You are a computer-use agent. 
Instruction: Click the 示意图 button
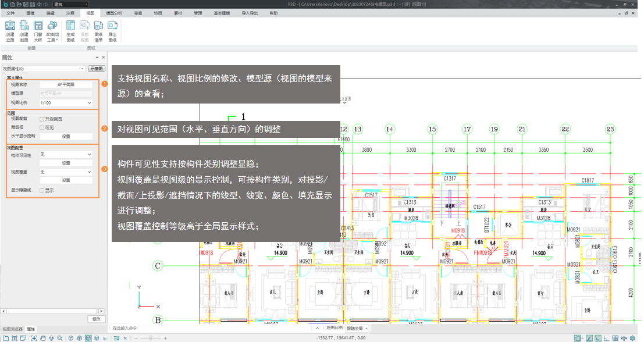(96, 69)
